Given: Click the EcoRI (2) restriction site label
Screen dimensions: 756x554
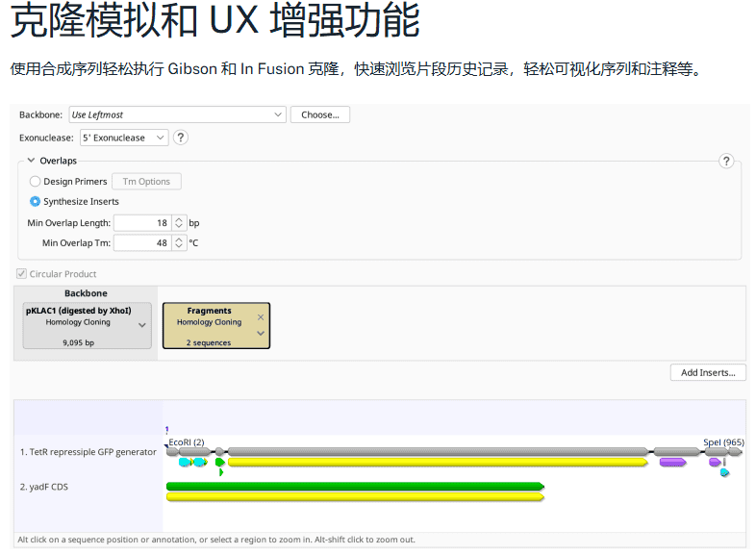Looking at the screenshot, I should tap(186, 442).
